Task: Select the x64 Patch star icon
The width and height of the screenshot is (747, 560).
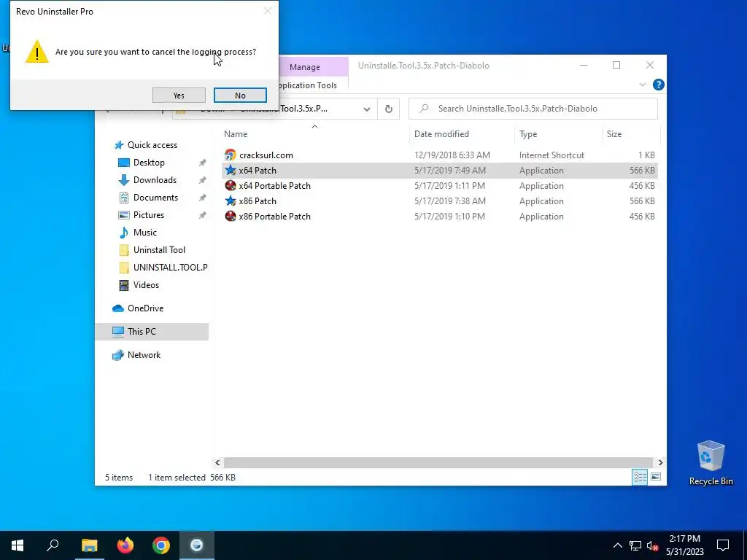Action: pos(230,170)
